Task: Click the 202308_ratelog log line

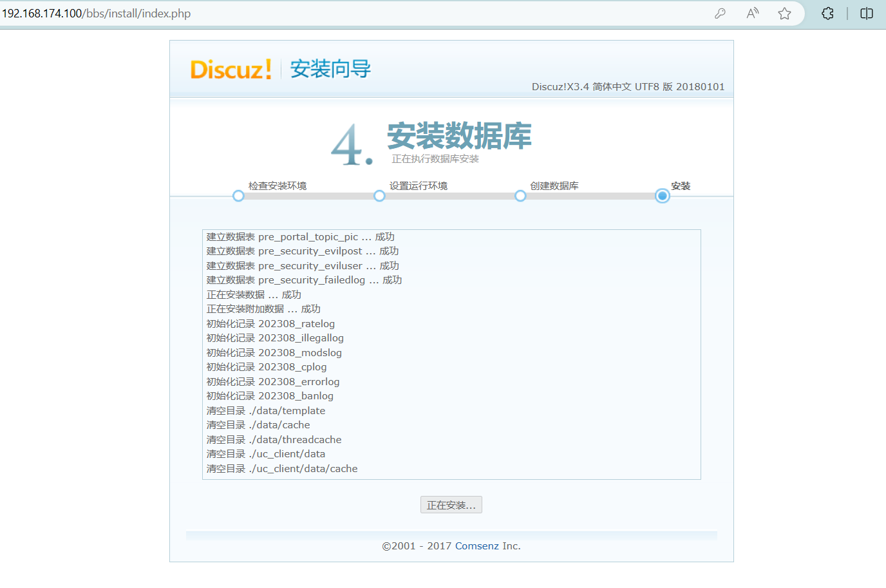Action: click(x=270, y=324)
